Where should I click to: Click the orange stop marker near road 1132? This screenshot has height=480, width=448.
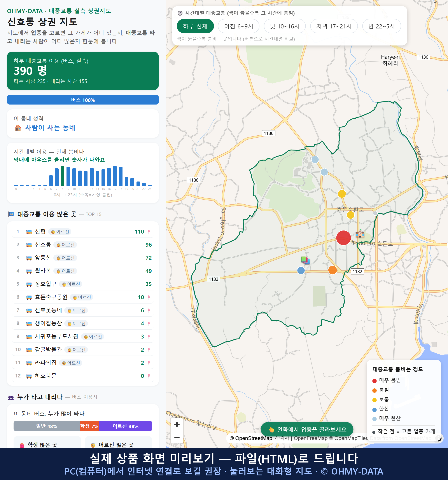(332, 270)
